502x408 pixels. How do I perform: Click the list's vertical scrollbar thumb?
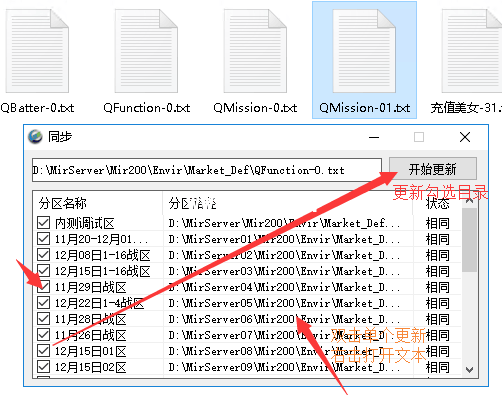[x=469, y=240]
